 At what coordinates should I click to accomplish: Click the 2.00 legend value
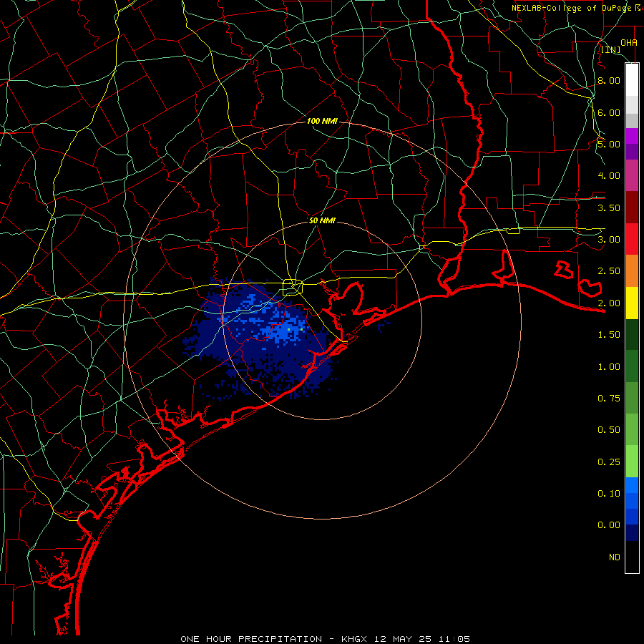[609, 303]
